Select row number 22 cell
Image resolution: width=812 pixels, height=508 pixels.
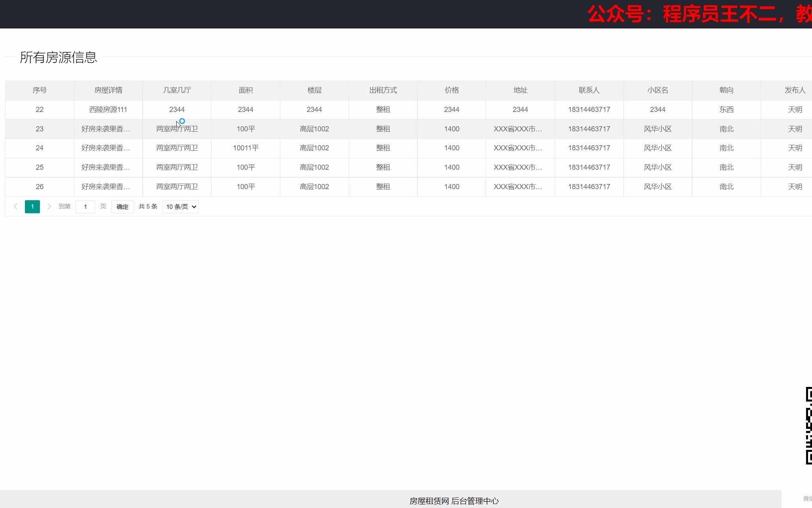coord(40,110)
